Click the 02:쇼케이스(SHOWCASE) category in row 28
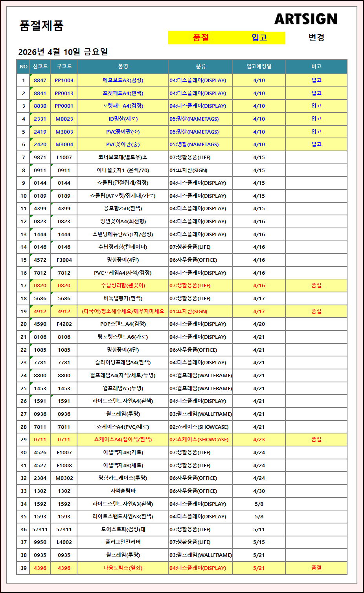Viewport: 364px width, 593px height. (199, 427)
